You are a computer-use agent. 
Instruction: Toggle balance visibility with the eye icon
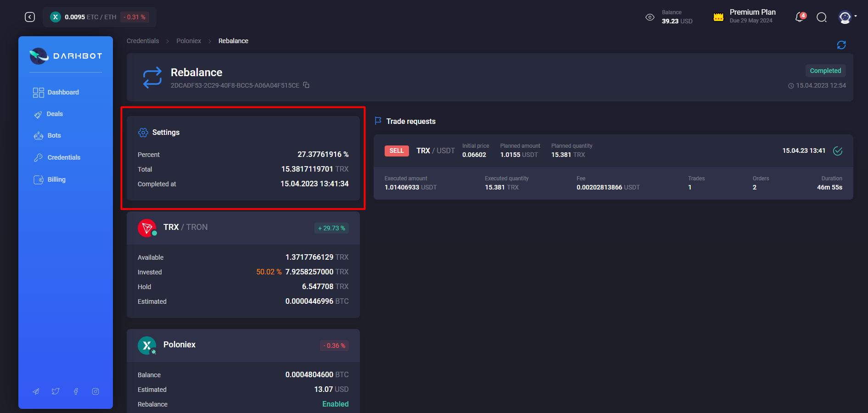click(x=650, y=17)
